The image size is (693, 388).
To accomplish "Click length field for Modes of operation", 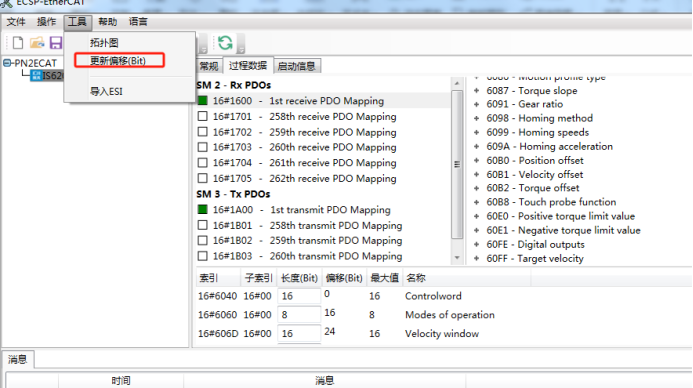I will click(299, 315).
